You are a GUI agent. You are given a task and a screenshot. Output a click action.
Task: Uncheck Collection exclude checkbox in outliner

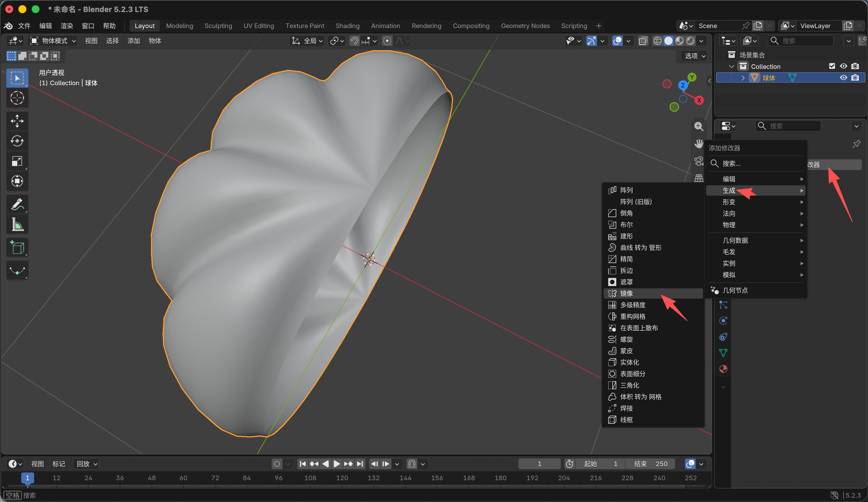click(x=832, y=66)
